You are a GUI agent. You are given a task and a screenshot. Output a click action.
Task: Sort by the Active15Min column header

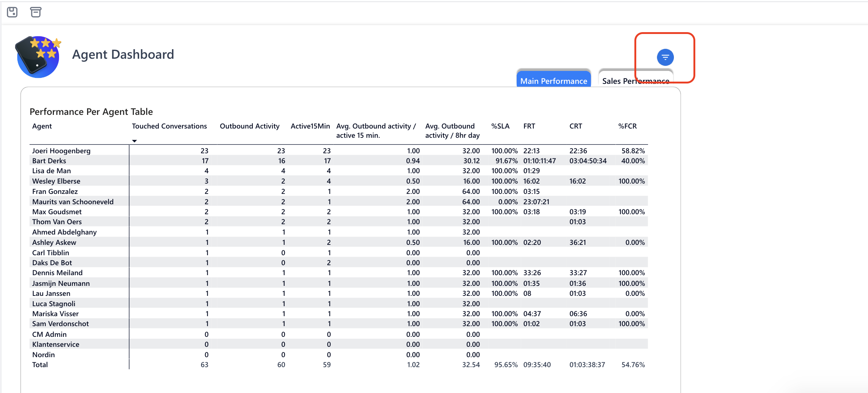(310, 126)
